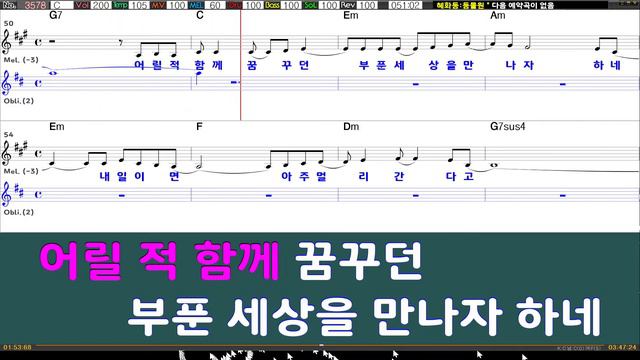This screenshot has height=360, width=640.
Task: Click the Obli.(2) label at measure 54
Action: click(x=18, y=212)
